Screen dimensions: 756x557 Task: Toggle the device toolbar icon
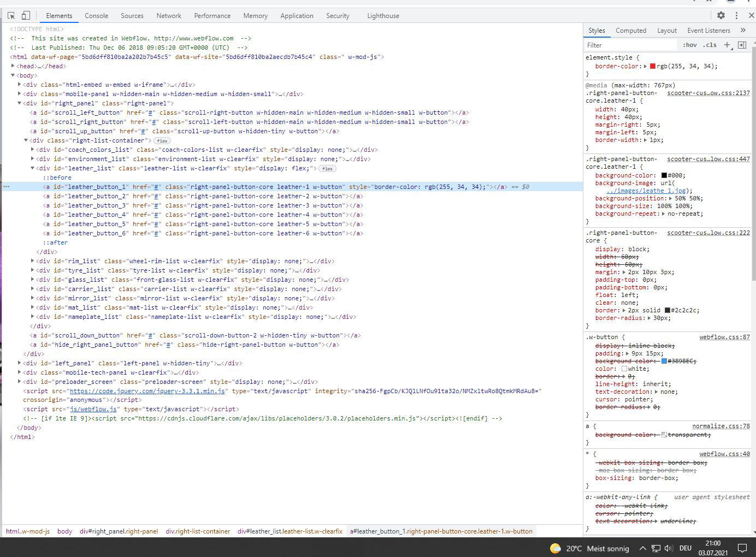(26, 16)
